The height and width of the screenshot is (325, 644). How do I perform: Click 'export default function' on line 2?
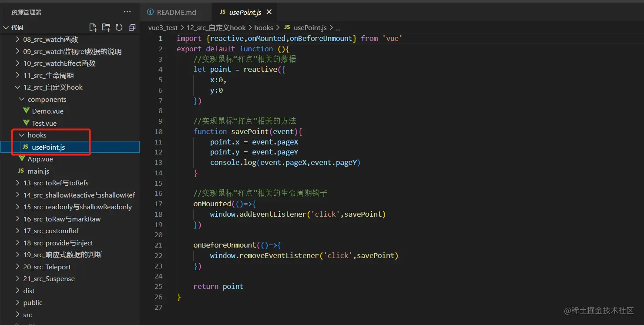tap(225, 49)
